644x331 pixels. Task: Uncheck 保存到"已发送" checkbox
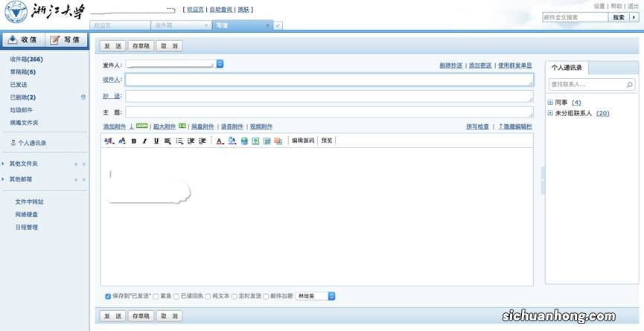point(108,296)
